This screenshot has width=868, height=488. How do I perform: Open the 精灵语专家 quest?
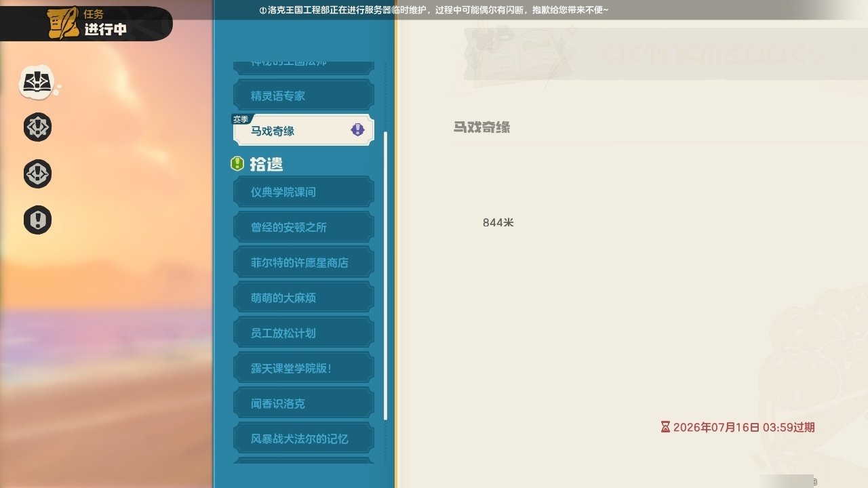point(303,96)
